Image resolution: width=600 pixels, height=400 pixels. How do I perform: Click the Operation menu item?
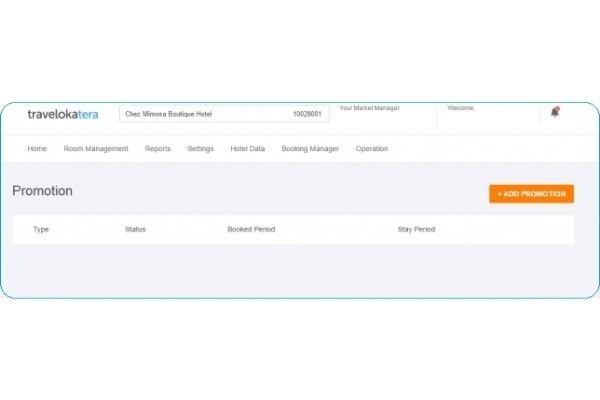(x=372, y=149)
